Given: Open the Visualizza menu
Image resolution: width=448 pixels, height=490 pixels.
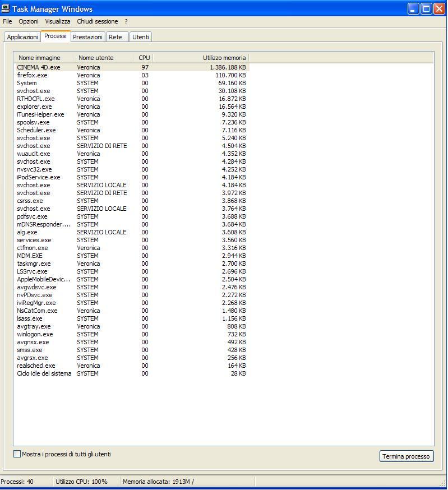Looking at the screenshot, I should pyautogui.click(x=58, y=21).
